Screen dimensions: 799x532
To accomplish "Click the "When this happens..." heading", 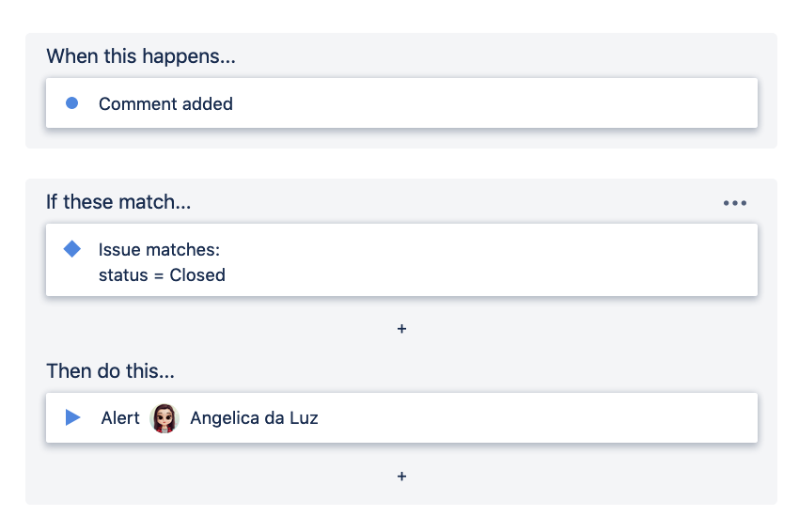I will (141, 56).
